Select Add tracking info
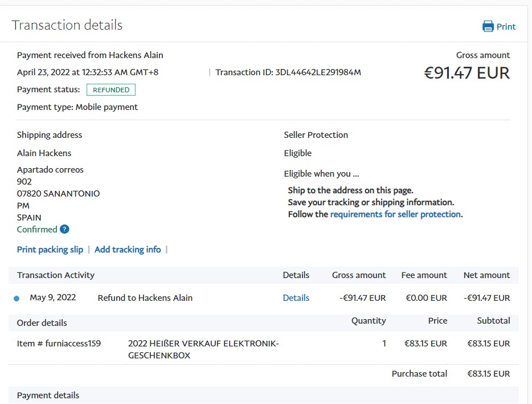Image resolution: width=532 pixels, height=404 pixels. [128, 250]
